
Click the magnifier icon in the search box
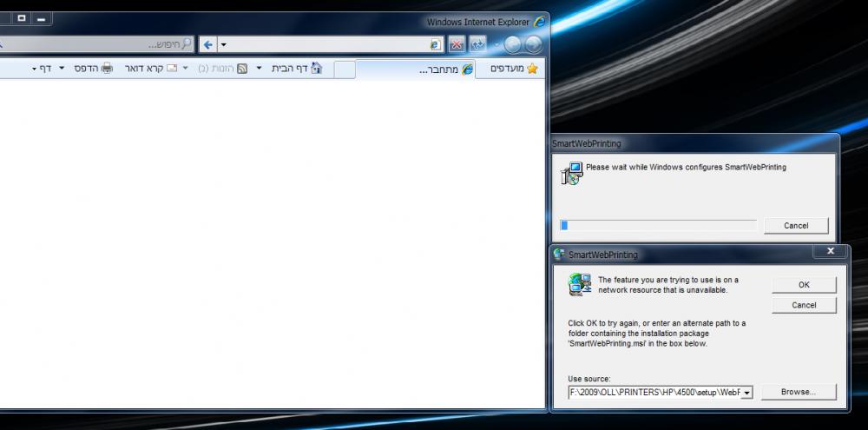(187, 43)
